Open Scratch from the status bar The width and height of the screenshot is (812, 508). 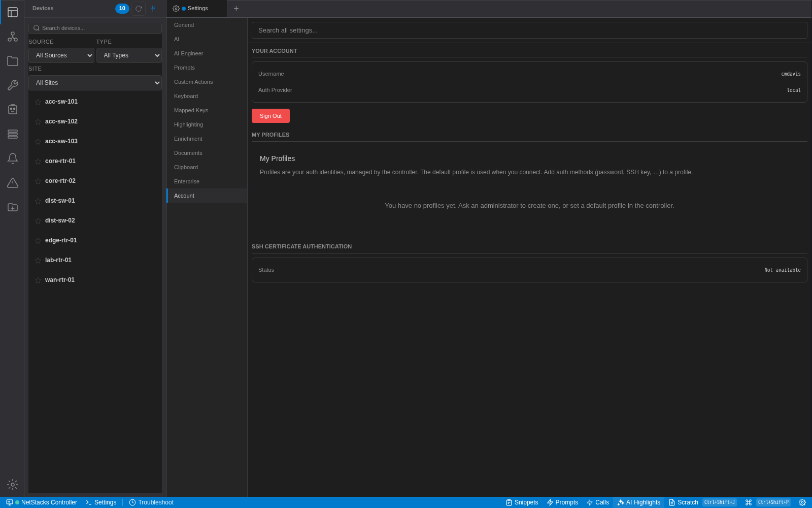pos(683,502)
